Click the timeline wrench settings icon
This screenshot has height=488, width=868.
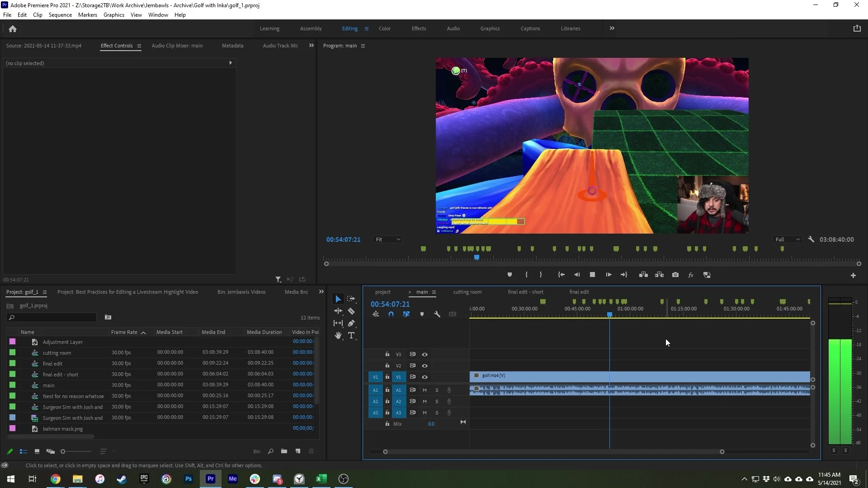tap(437, 314)
